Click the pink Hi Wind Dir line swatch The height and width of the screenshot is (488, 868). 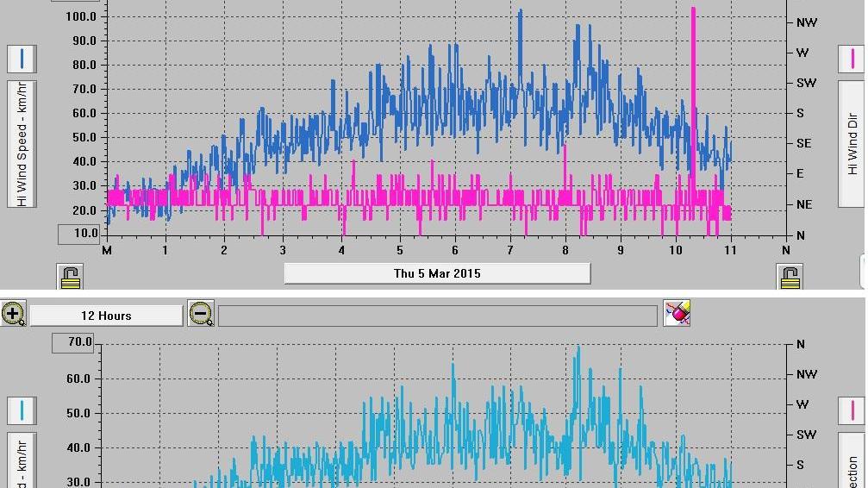pos(852,59)
